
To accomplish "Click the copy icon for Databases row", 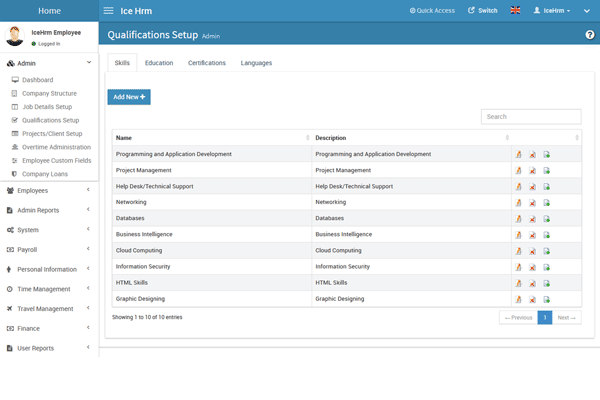I will (546, 218).
